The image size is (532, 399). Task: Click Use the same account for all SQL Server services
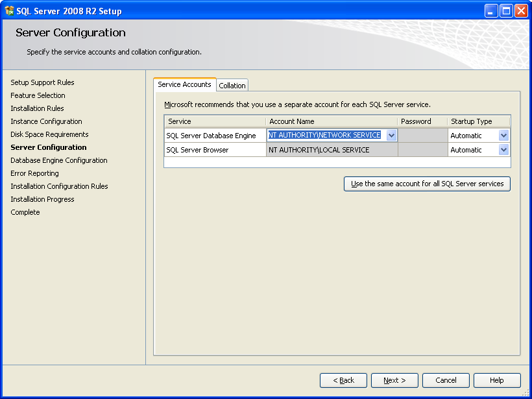pos(426,184)
